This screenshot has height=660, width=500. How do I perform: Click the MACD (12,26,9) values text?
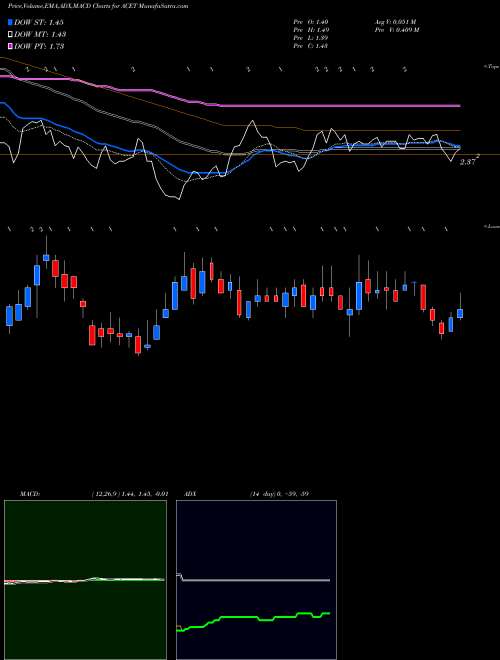pos(130,493)
